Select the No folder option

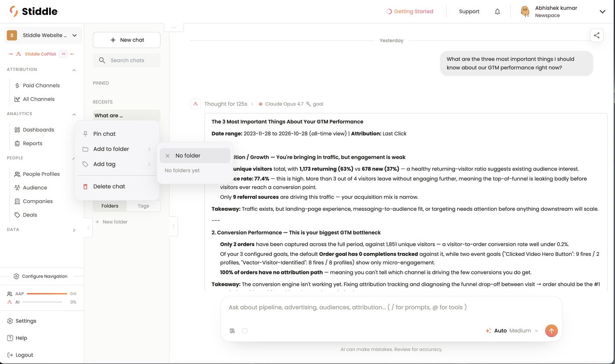195,156
